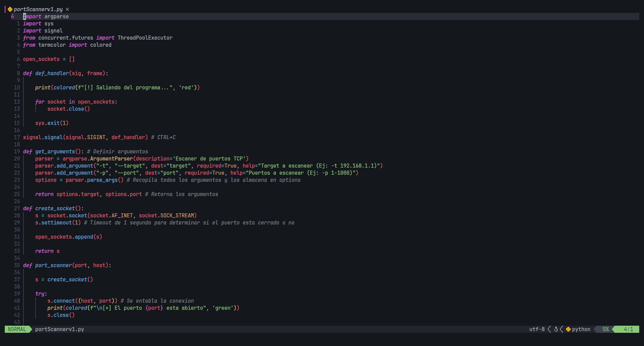
Task: Click the def_handler function definition name
Action: tap(52, 73)
